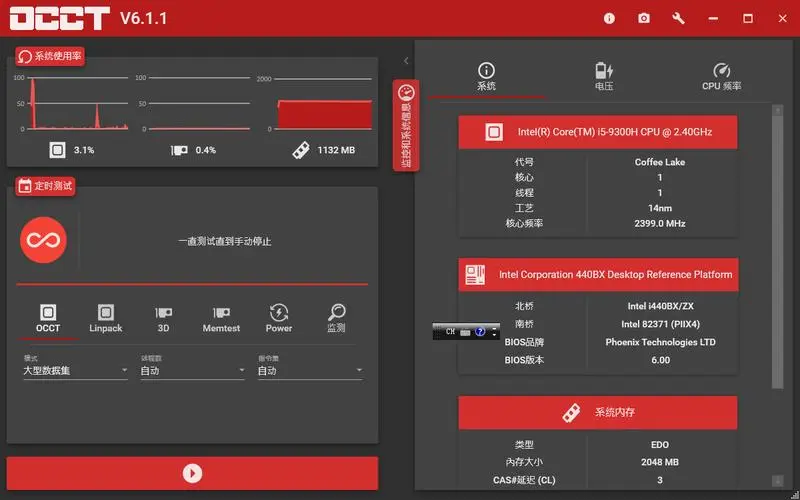Screen dimensions: 800x500
Task: Click the CPU chip icon in processor header
Action: click(x=494, y=132)
